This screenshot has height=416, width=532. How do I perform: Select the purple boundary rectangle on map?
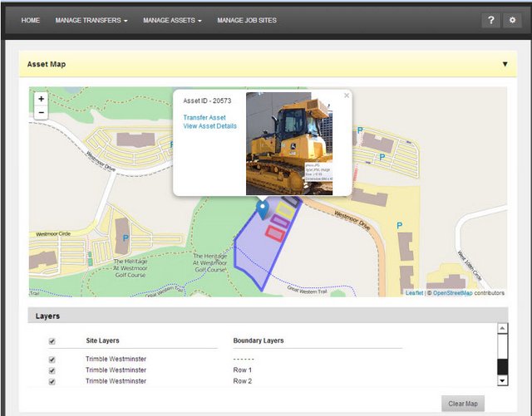pos(279,222)
